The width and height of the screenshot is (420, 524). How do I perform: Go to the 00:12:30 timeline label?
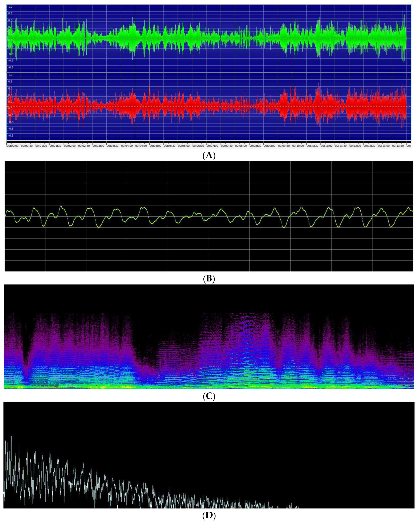coord(370,146)
